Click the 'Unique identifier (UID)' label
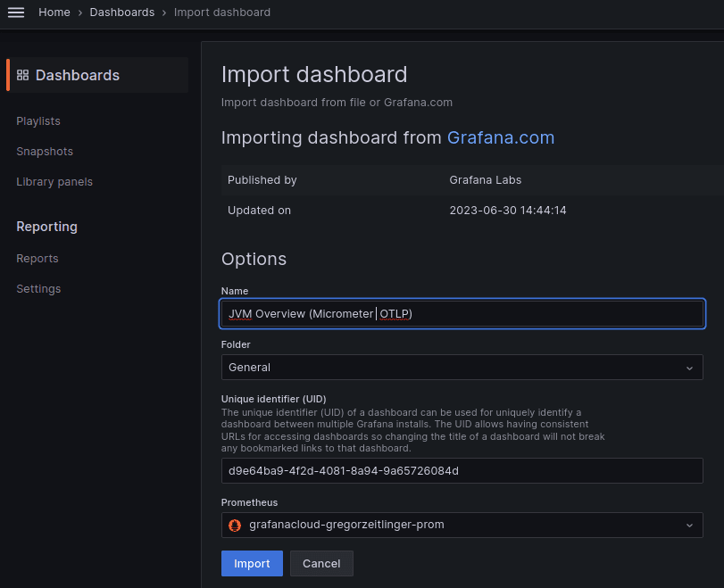This screenshot has height=588, width=724. (274, 399)
